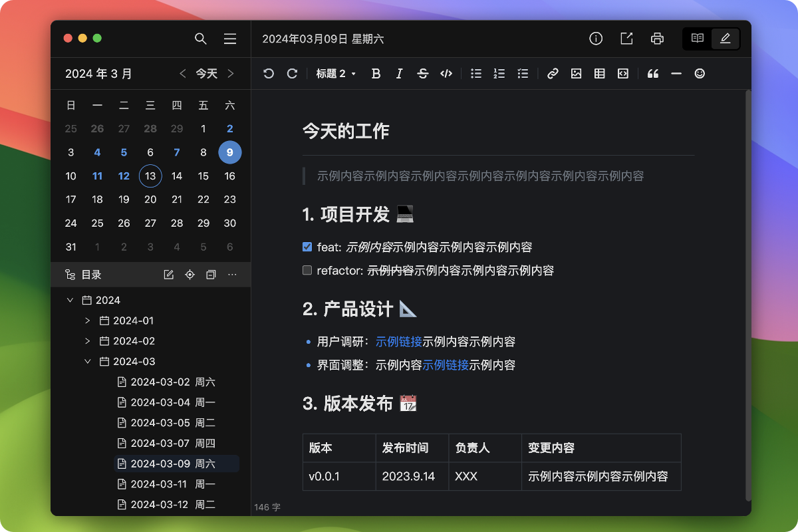This screenshot has height=532, width=798.
Task: Click the search icon in sidebar header
Action: [201, 39]
